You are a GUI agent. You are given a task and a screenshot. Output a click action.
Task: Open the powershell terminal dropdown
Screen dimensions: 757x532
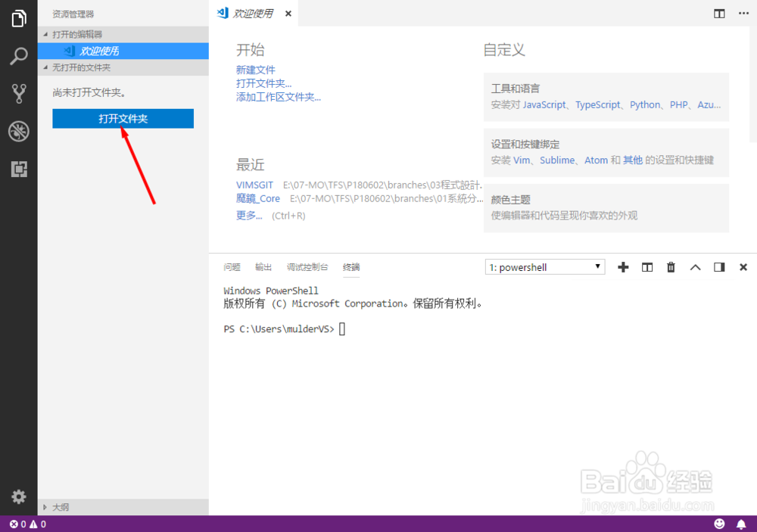point(544,266)
